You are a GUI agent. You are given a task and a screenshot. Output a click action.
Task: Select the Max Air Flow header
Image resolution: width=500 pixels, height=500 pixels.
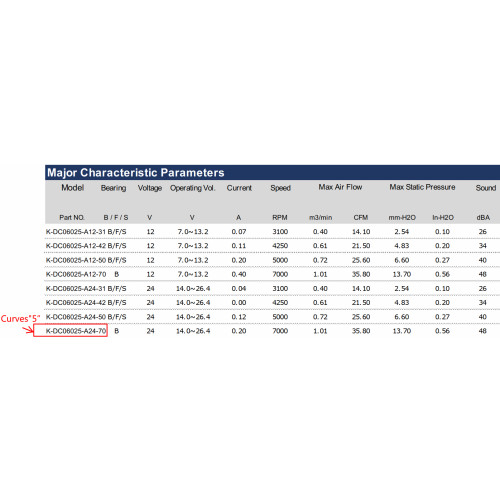340,187
